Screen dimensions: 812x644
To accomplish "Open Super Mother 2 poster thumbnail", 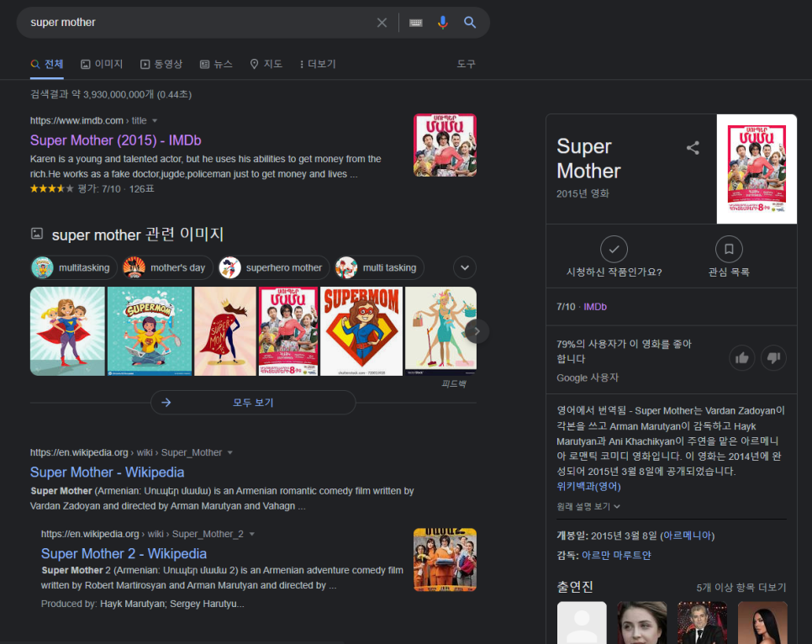I will coord(445,560).
